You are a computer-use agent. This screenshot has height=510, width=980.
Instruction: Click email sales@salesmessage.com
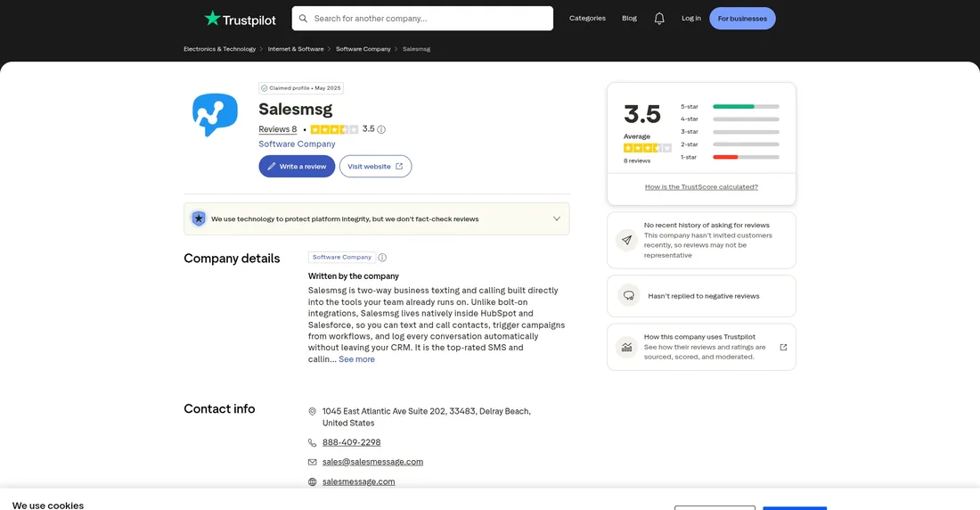click(372, 462)
